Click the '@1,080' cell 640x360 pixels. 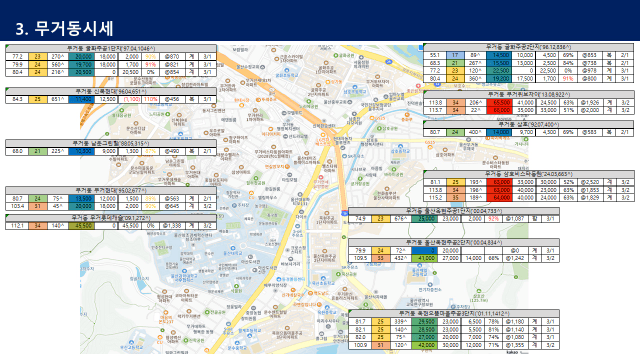pos(515,337)
